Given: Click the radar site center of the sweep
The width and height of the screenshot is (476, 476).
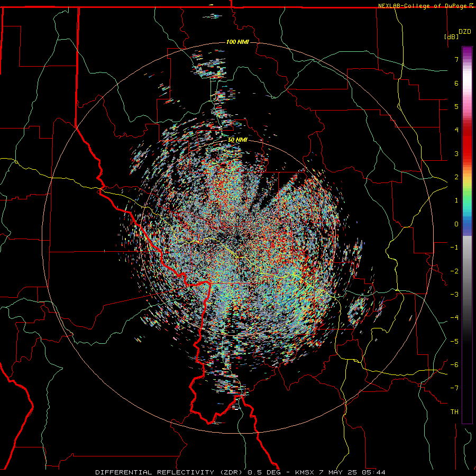Looking at the screenshot, I should (237, 238).
